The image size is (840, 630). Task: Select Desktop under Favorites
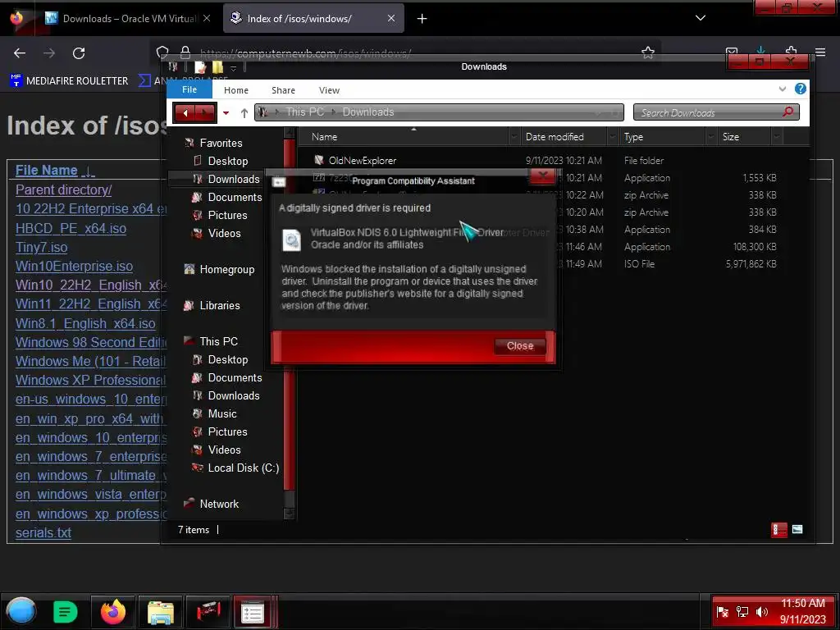click(x=228, y=162)
